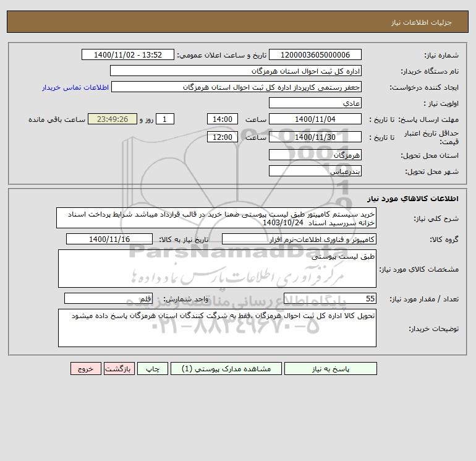Screen dimensions: 476x461
Task: Click delivery province field هرمزگان
Action: click(315, 155)
